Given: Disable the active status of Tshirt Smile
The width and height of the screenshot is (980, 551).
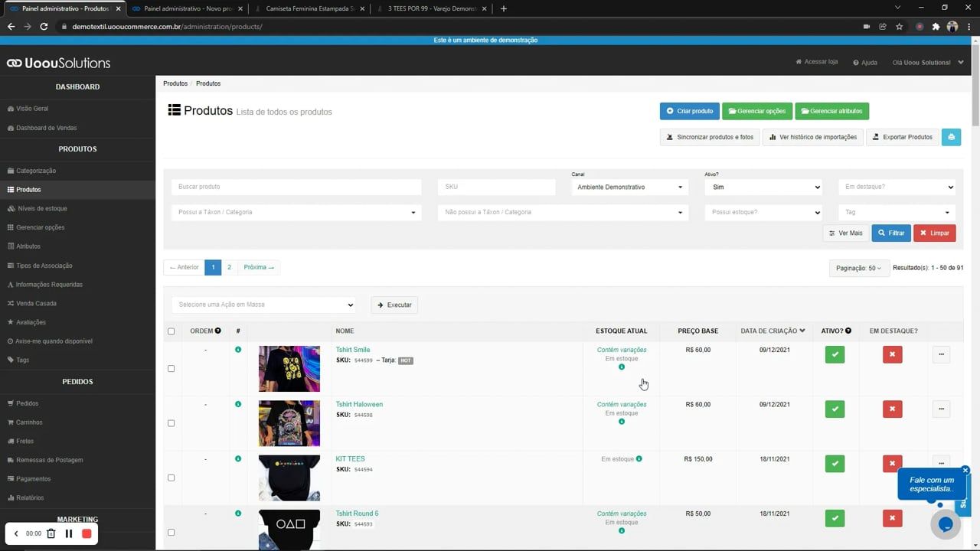Looking at the screenshot, I should point(835,354).
